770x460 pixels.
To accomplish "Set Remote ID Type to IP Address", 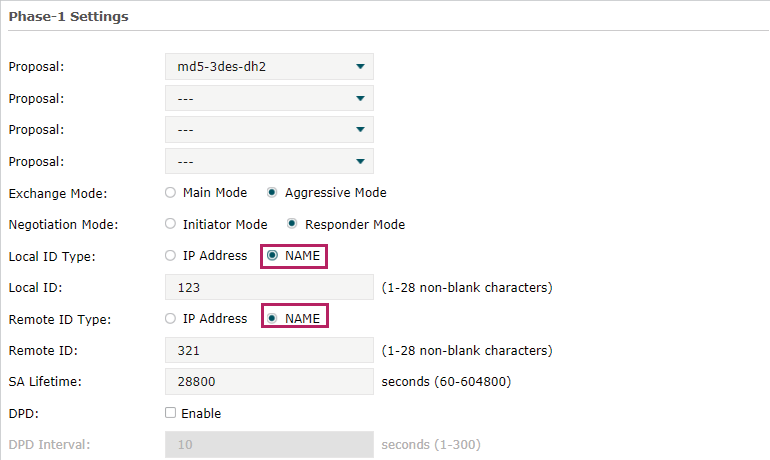I will pos(171,319).
